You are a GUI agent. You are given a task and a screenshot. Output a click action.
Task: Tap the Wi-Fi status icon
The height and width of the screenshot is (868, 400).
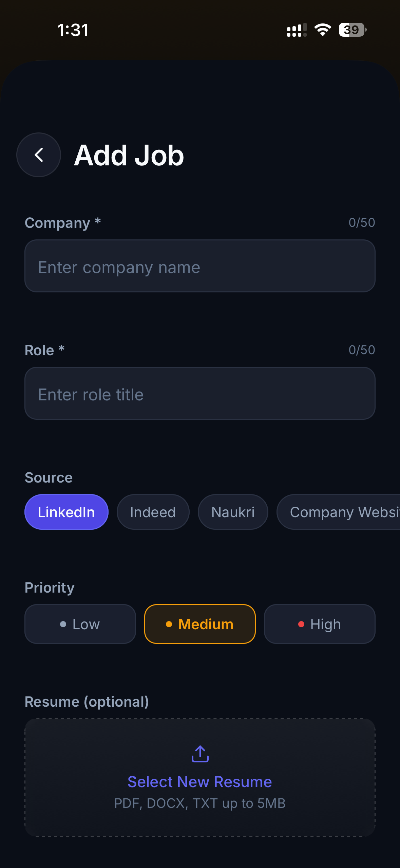click(322, 30)
